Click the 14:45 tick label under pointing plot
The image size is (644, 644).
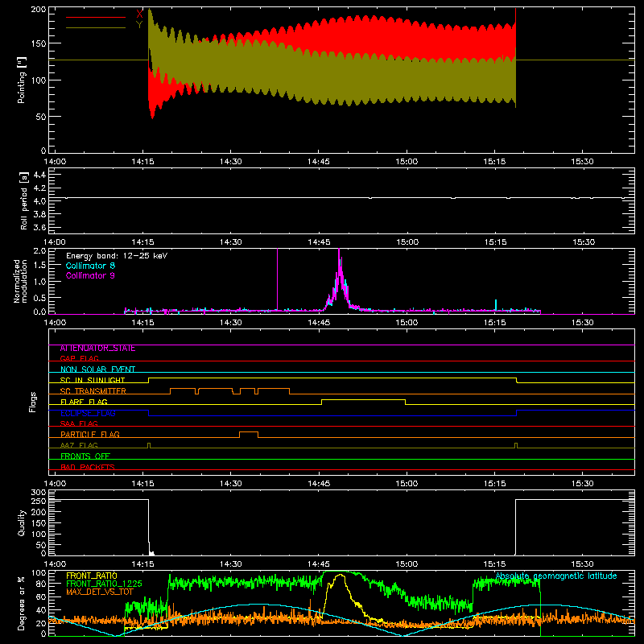[318, 162]
